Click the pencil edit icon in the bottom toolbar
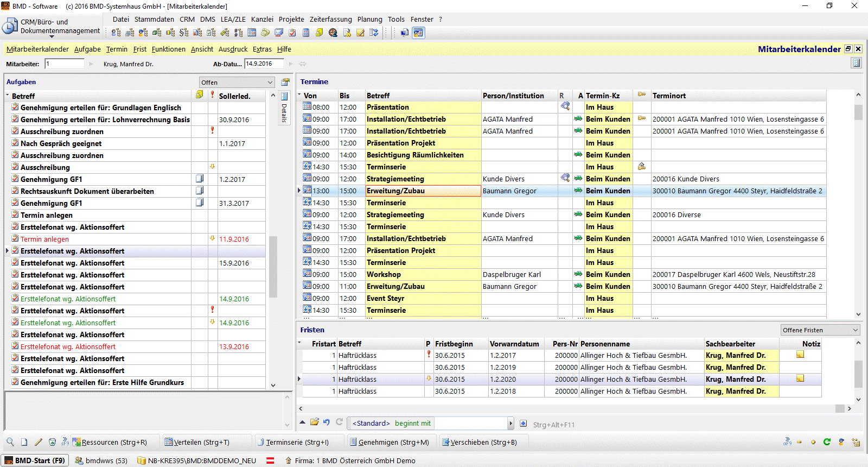Screen dimensions: 868x467 [38, 442]
